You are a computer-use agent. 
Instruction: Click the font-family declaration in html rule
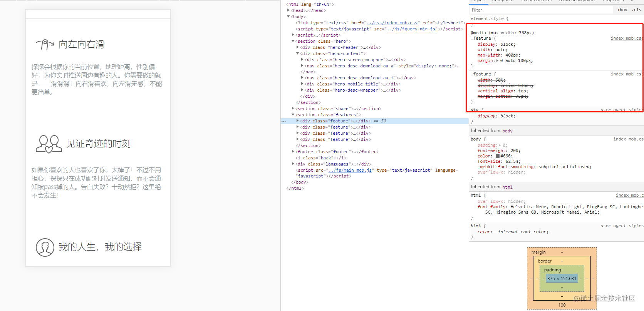(x=560, y=210)
